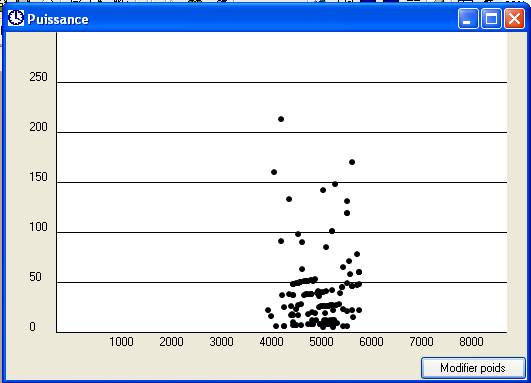Click the 250 label on the vertical axis
This screenshot has width=531, height=383.
38,77
